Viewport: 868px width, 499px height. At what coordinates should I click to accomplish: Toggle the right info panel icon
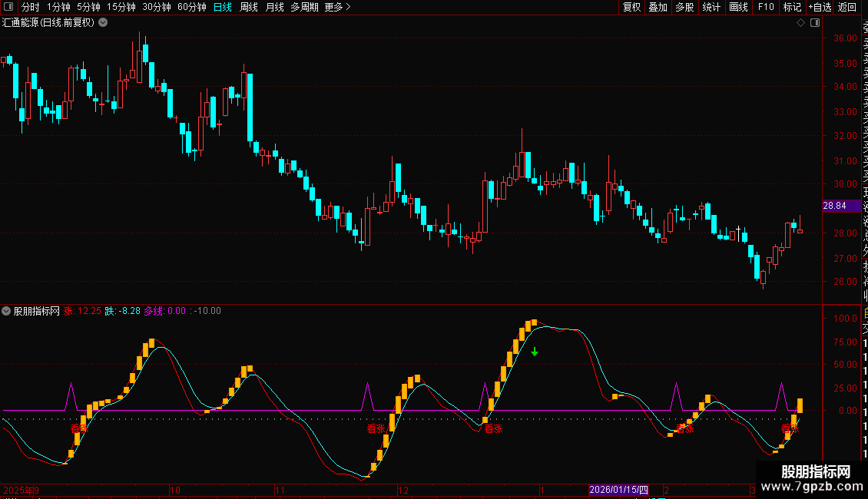(x=815, y=23)
